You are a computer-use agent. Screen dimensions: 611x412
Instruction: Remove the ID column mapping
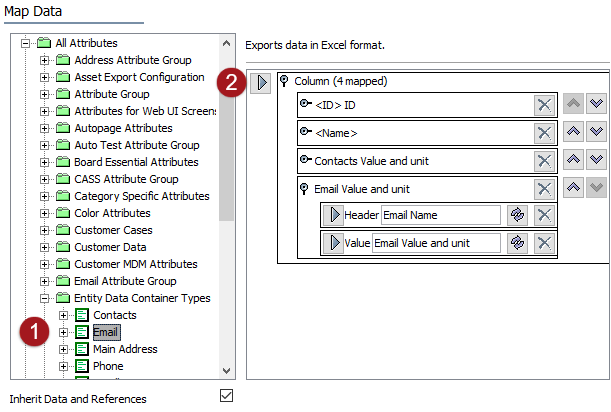tap(543, 106)
